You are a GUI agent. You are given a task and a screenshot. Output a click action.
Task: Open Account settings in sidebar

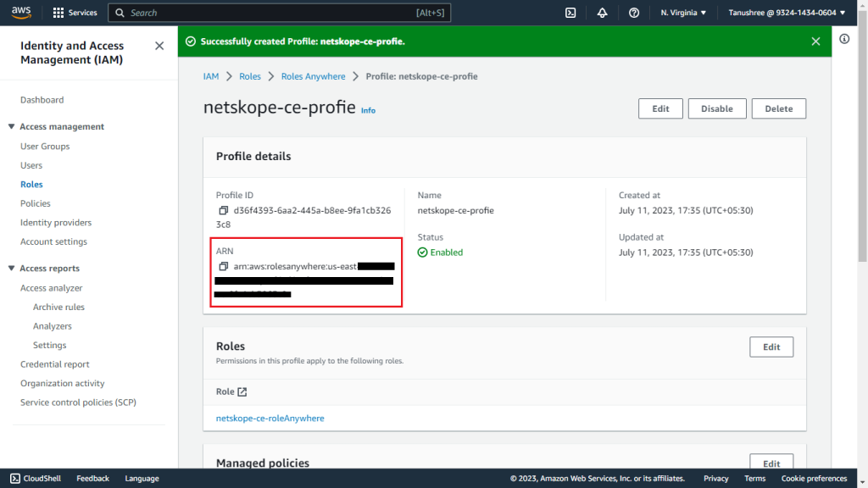tap(53, 241)
